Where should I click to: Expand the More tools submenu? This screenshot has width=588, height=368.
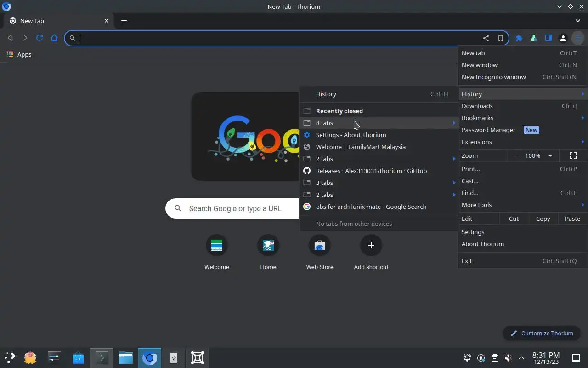pos(523,205)
